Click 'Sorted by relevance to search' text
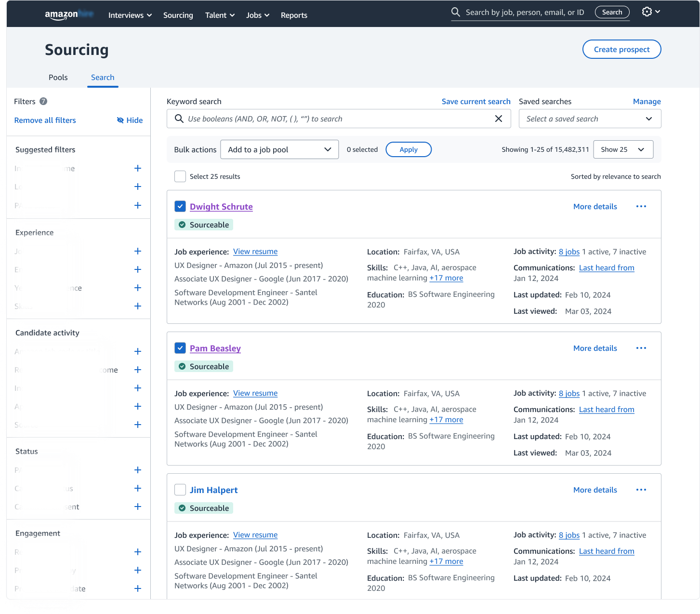This screenshot has height=614, width=700. click(x=616, y=176)
